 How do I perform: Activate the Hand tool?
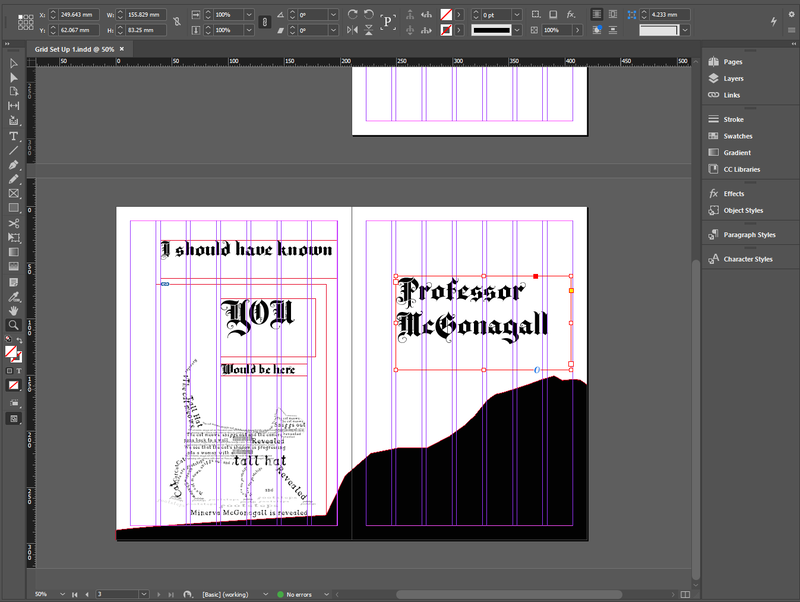click(x=14, y=311)
